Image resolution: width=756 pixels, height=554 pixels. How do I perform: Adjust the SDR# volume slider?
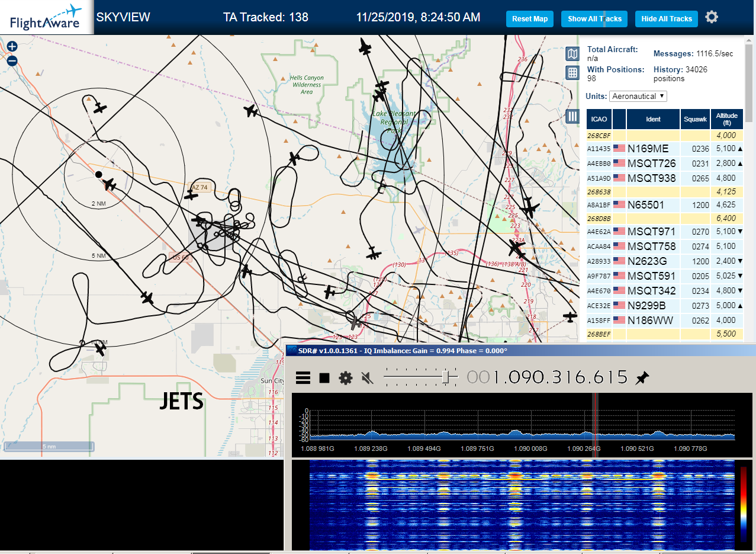(421, 377)
